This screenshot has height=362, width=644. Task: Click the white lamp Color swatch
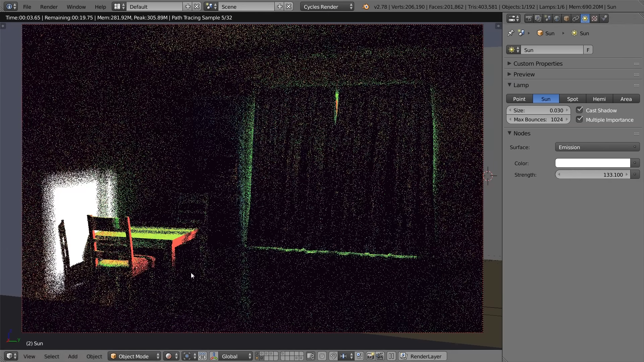coord(593,163)
